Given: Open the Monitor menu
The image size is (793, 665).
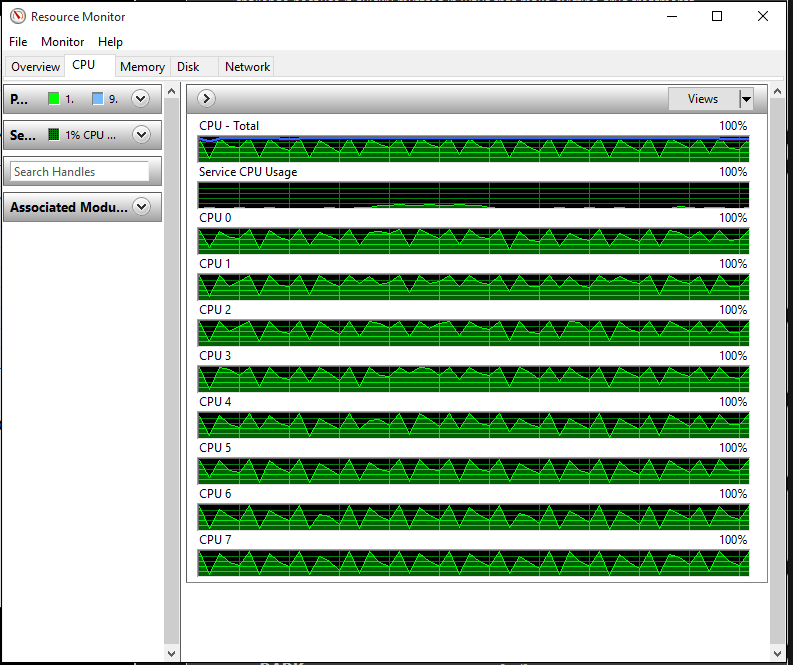Looking at the screenshot, I should [x=63, y=42].
